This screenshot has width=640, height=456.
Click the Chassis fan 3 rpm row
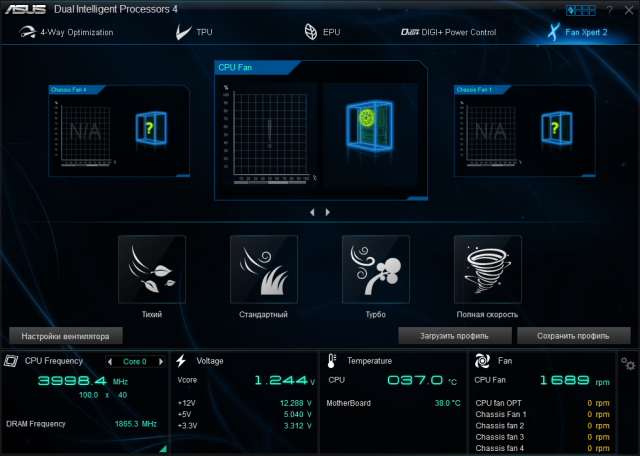point(542,437)
